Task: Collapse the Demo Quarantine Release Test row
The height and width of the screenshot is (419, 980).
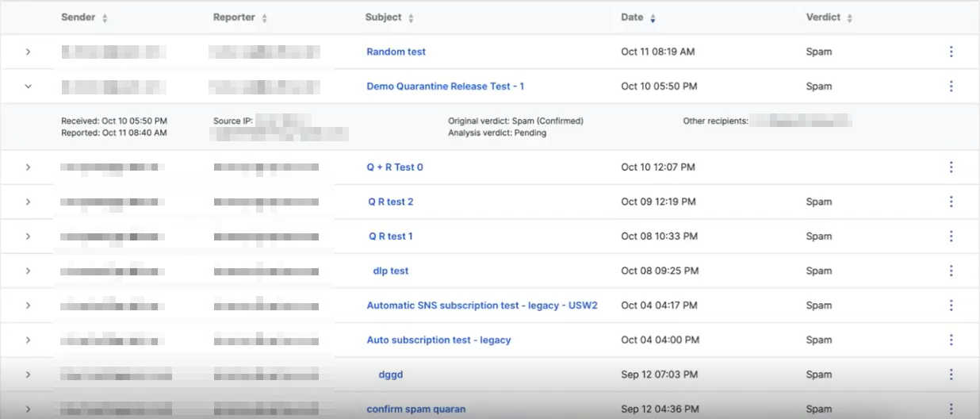Action: [x=28, y=86]
